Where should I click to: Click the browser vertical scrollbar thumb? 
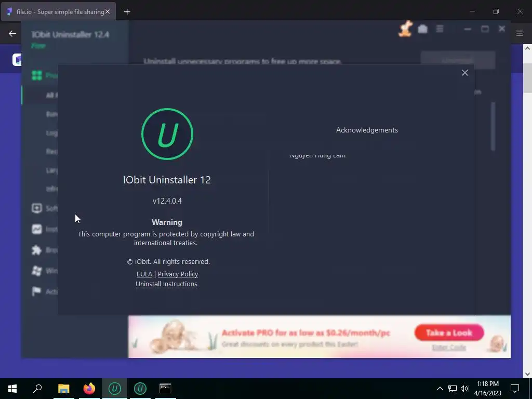coord(527,78)
